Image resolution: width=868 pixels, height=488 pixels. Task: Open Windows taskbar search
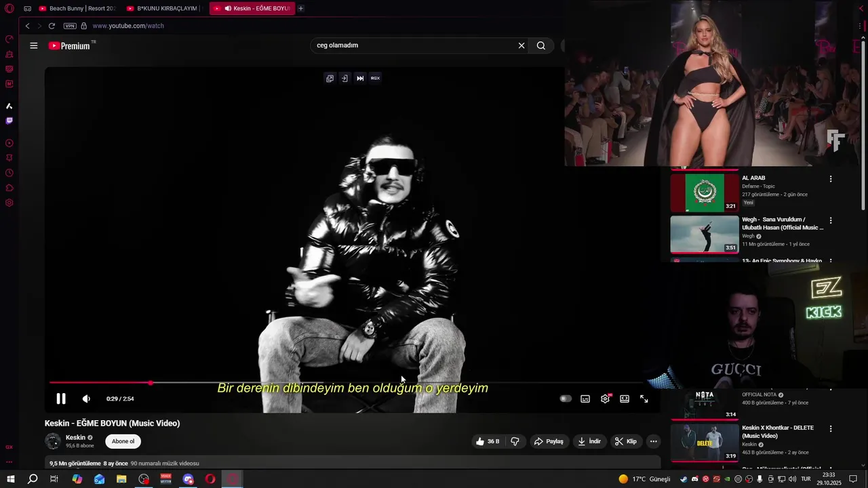coord(33,479)
